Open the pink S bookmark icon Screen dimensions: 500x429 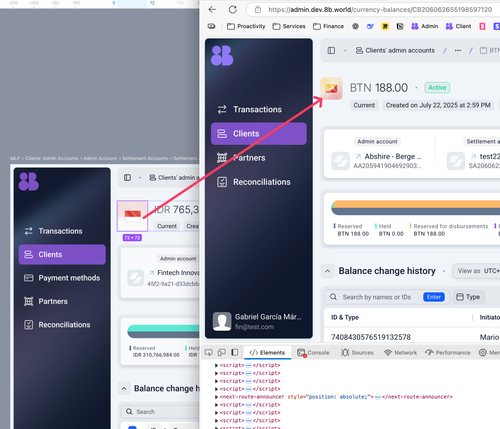pyautogui.click(x=482, y=26)
